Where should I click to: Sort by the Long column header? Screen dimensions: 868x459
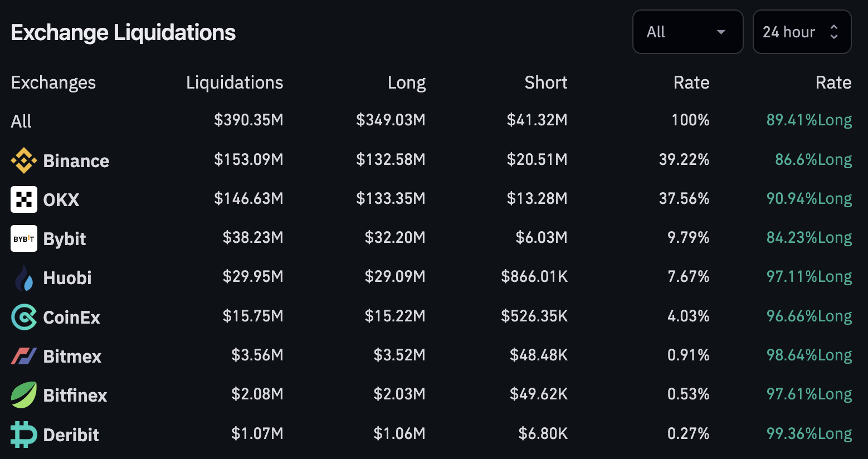pyautogui.click(x=407, y=82)
